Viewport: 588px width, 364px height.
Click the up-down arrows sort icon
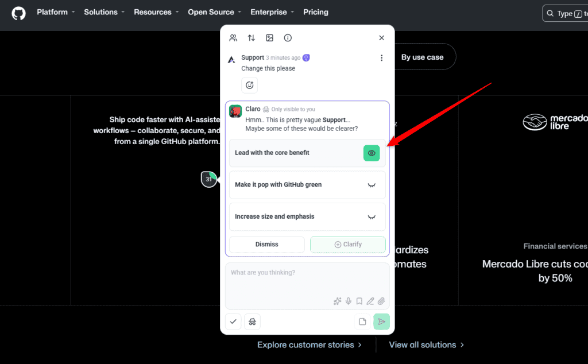[x=252, y=38]
